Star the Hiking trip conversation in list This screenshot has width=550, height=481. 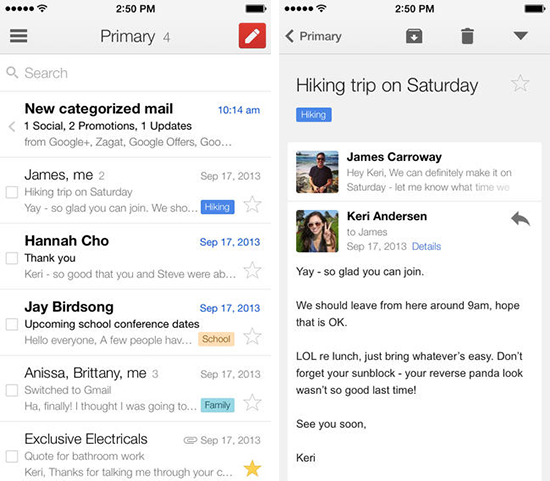[252, 204]
